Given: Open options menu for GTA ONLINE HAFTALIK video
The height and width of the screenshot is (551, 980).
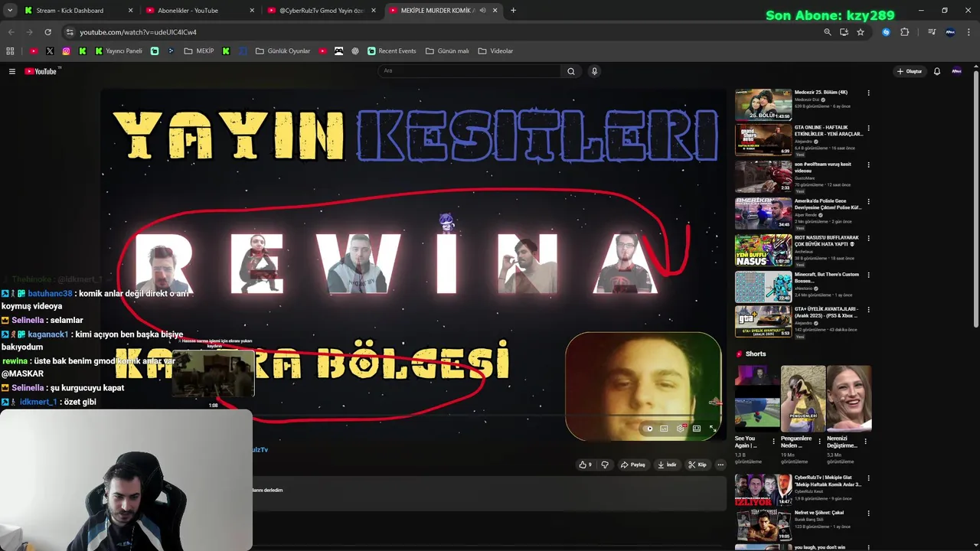Looking at the screenshot, I should [x=868, y=129].
